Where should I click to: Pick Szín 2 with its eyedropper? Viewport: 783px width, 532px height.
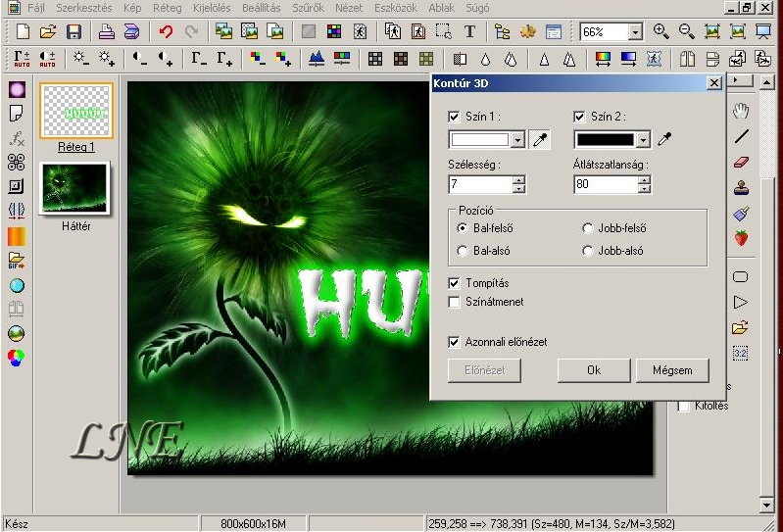(664, 139)
